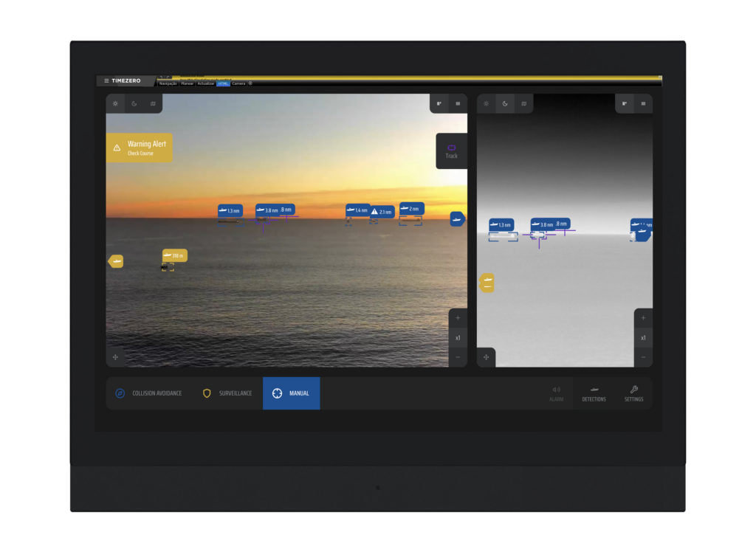Click the add-tab plus icon after Camera
Viewport: 756px width, 552px height.
point(250,84)
